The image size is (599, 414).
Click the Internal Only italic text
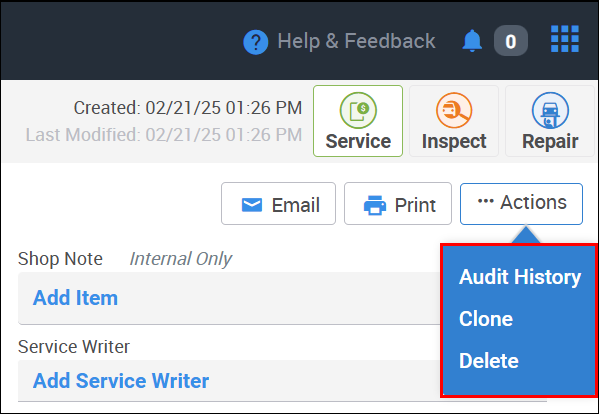point(180,259)
